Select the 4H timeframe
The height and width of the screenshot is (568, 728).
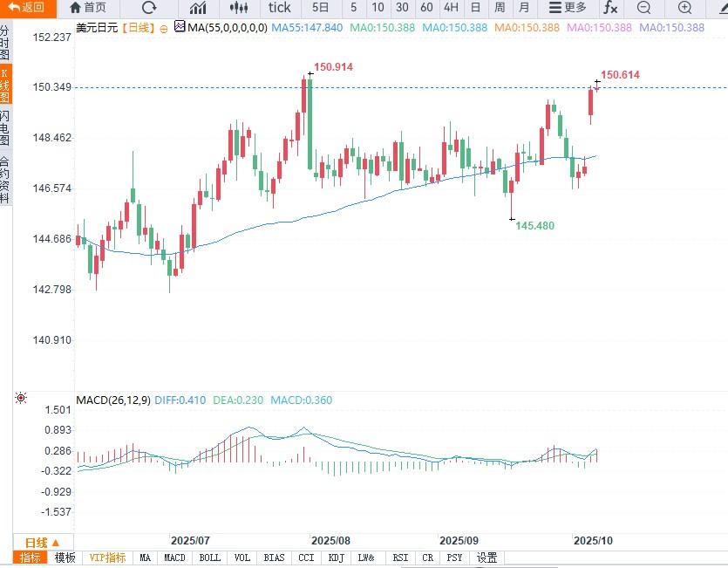click(451, 8)
